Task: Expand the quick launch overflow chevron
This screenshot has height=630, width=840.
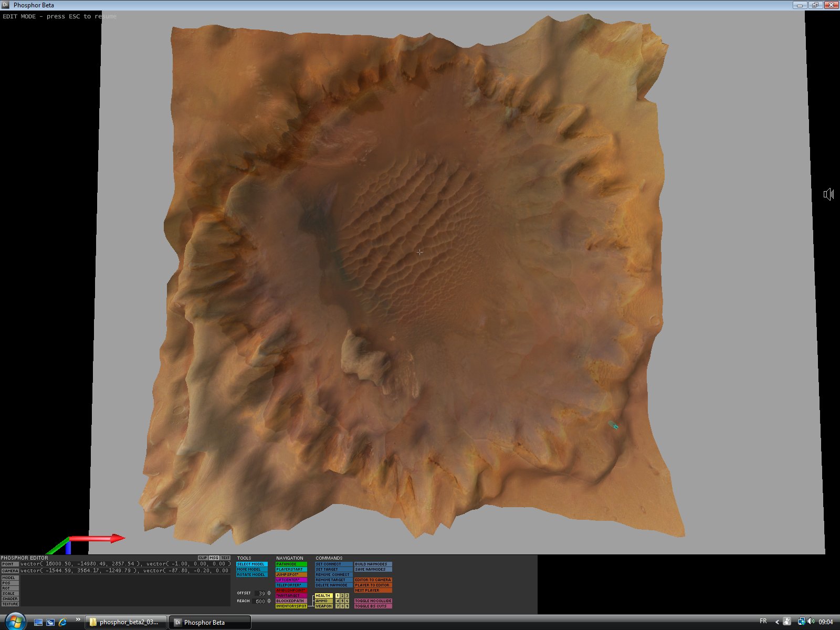Action: (78, 619)
